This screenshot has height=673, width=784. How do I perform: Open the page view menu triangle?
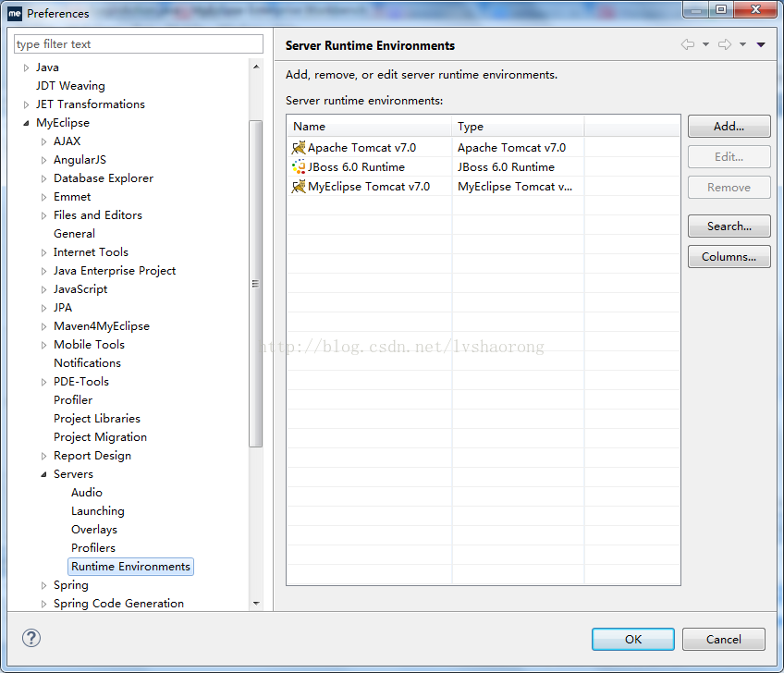(x=761, y=45)
